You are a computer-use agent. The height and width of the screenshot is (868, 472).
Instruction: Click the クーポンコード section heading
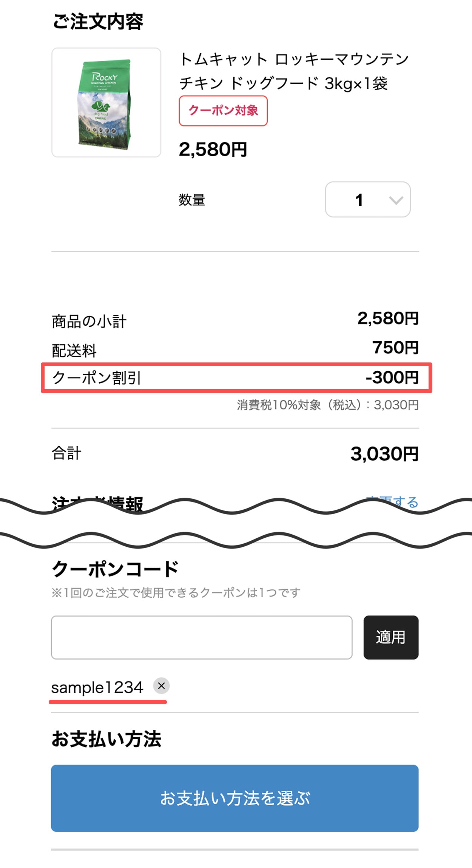(x=115, y=569)
